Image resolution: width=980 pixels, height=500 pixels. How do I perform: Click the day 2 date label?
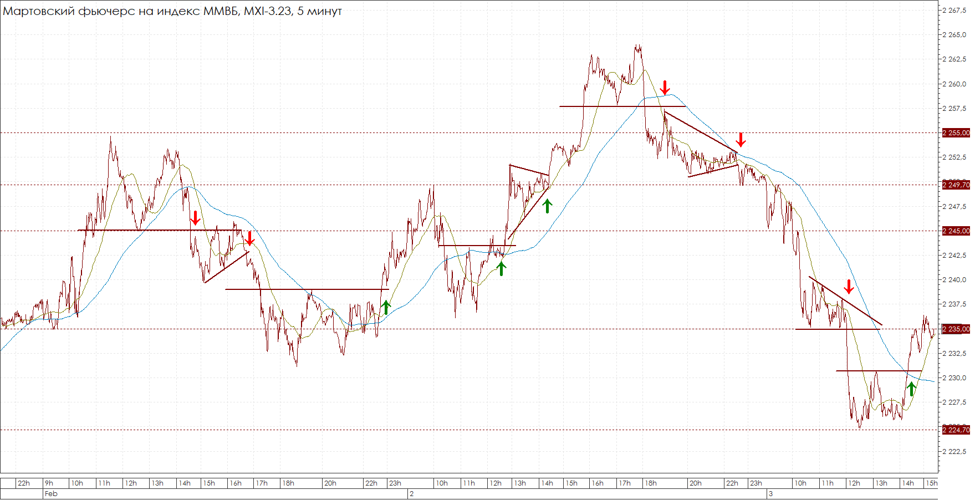click(x=411, y=494)
